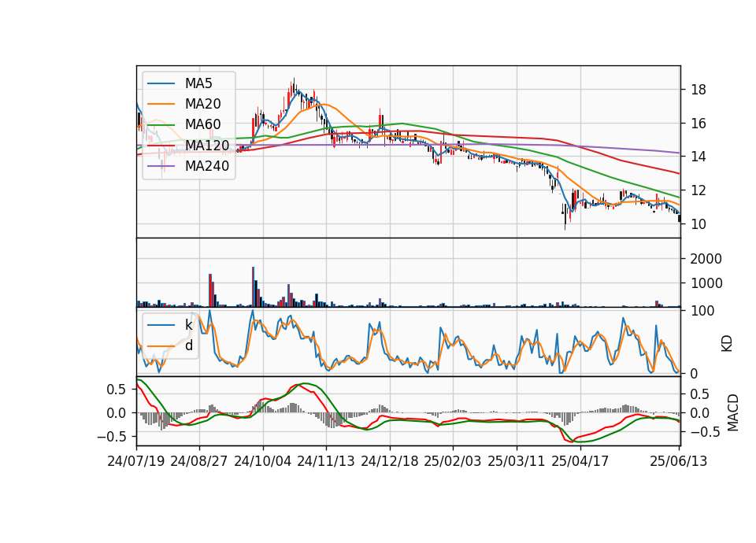Click the 24/07/19 date label

[x=136, y=461]
